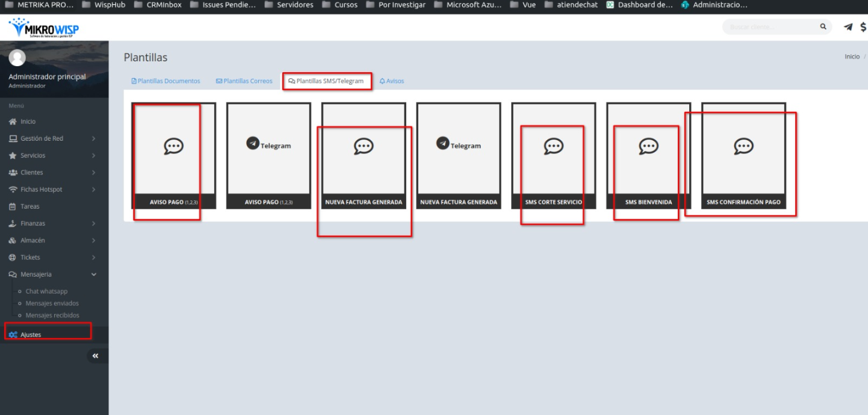Open the Tareas sidebar item
868x415 pixels.
point(29,206)
